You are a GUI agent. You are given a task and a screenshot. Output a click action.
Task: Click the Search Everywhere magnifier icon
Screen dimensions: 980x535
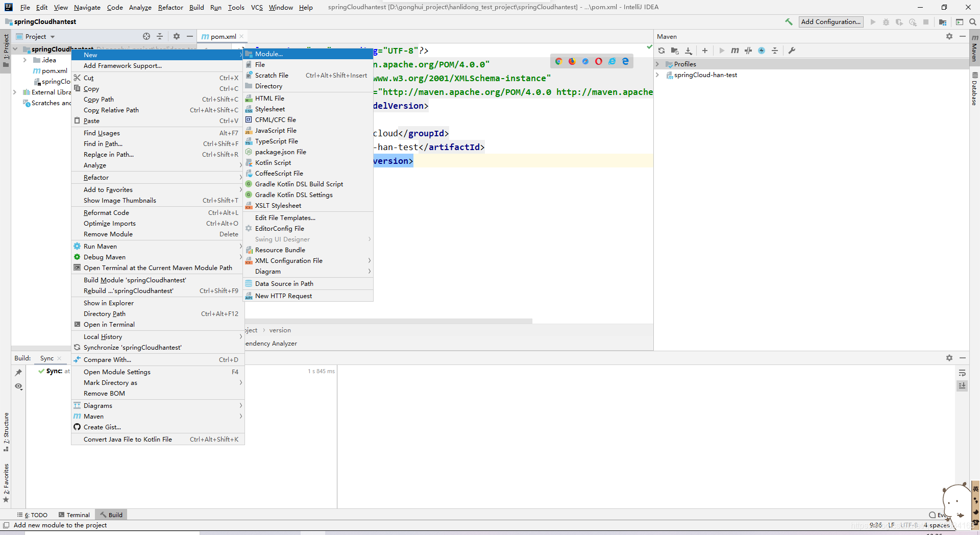click(973, 22)
